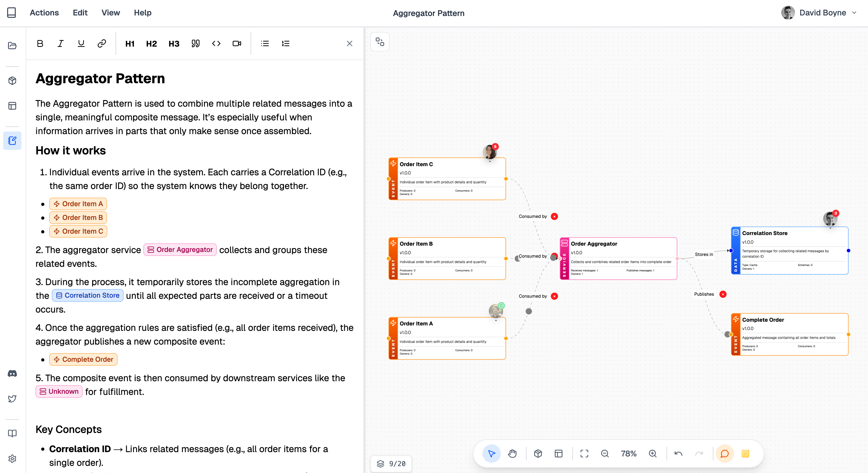Open the Discord icon in the sidebar
The image size is (868, 473).
click(x=12, y=373)
